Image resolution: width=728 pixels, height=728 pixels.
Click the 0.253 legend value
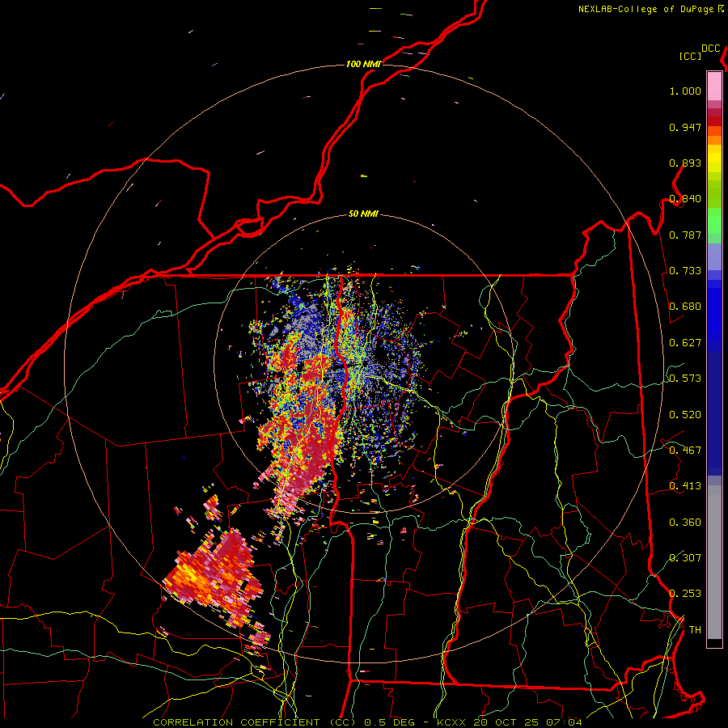point(685,594)
